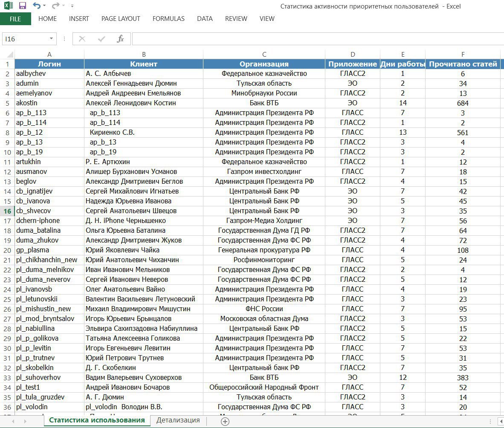Viewport: 504px width, 428px height.
Task: Switch to the Детализация sheet tab
Action: [x=178, y=420]
